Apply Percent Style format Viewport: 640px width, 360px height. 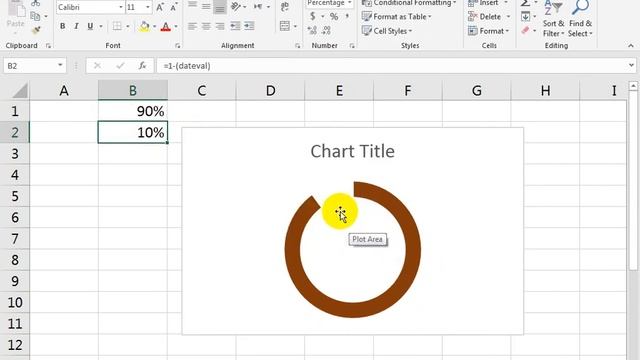tap(334, 17)
